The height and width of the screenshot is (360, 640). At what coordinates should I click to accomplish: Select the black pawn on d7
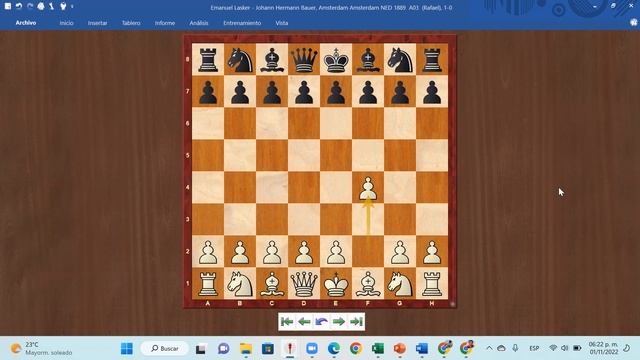point(304,92)
